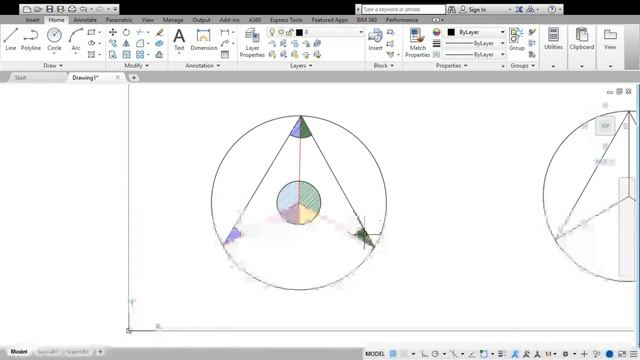Expand the Properties panel
This screenshot has height=360, width=640.
pos(451,66)
